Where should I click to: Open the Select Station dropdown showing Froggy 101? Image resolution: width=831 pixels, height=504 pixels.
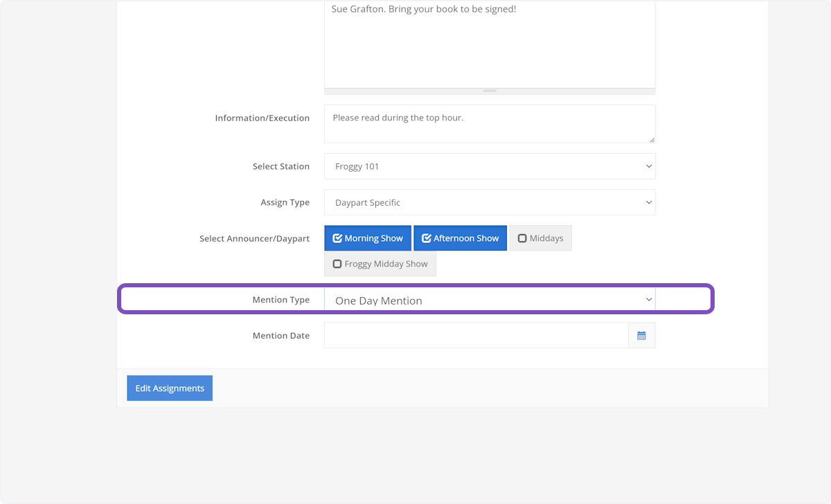click(489, 166)
